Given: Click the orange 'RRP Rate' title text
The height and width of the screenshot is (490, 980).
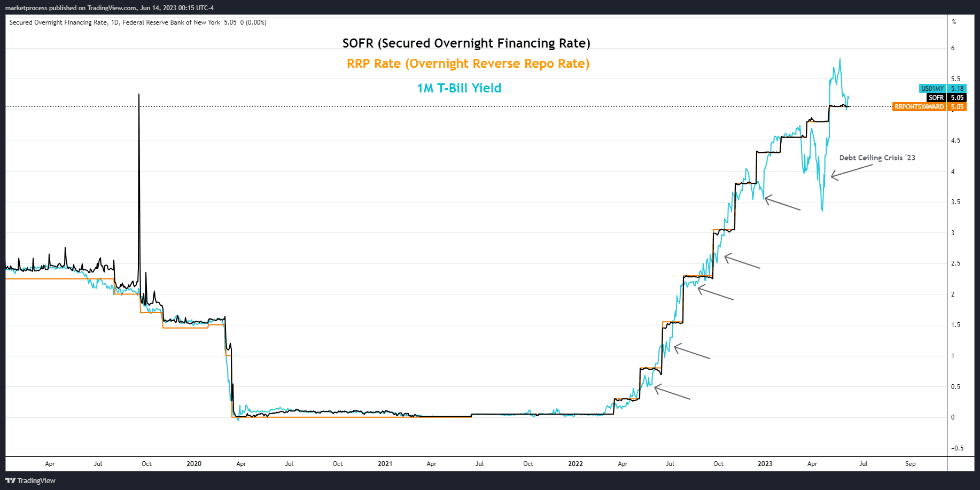Looking at the screenshot, I should click(x=468, y=64).
